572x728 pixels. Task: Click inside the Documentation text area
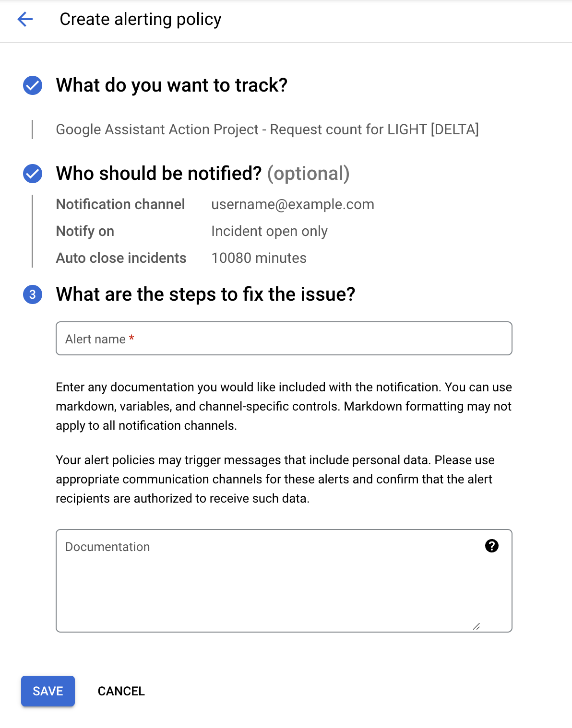[269, 585]
